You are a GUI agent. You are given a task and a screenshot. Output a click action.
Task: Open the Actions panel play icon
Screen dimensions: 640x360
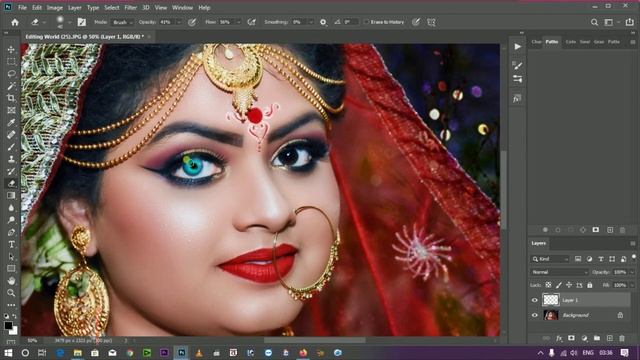pos(518,47)
